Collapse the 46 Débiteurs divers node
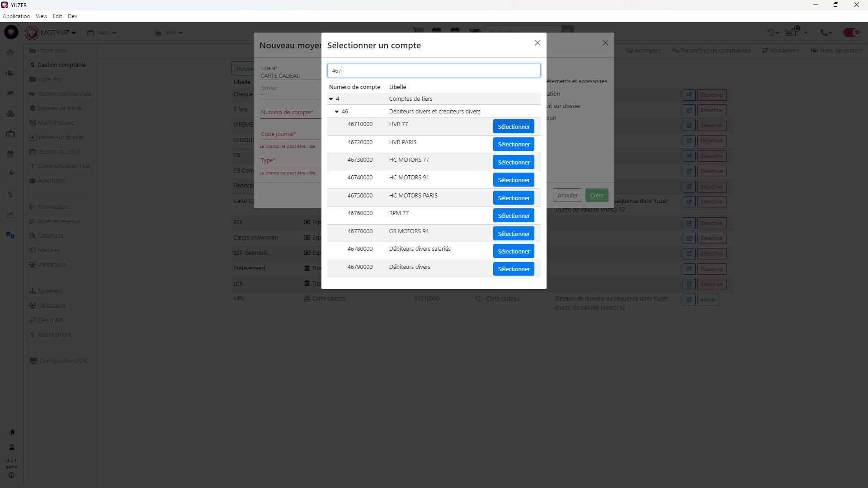The width and height of the screenshot is (868, 488). point(337,112)
